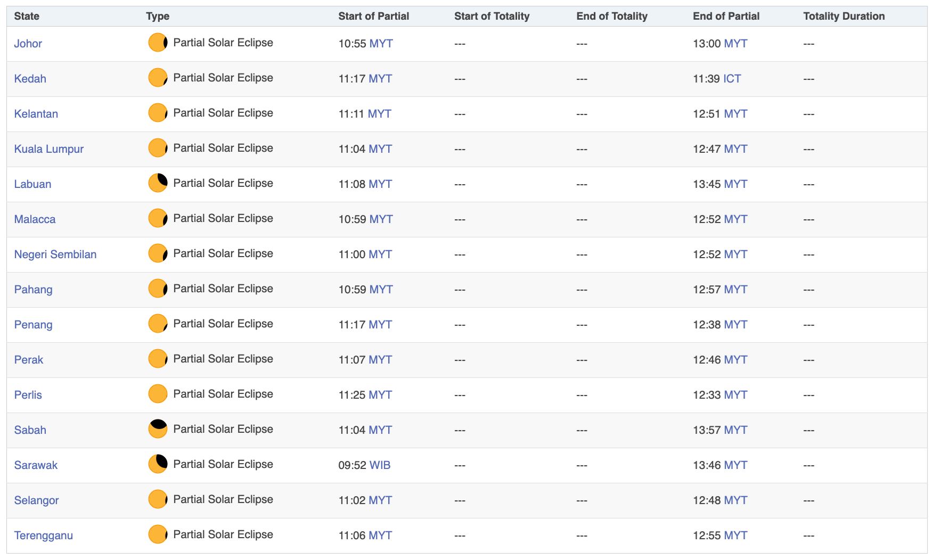This screenshot has width=933, height=560.
Task: Click the Pahang state link
Action: point(33,290)
